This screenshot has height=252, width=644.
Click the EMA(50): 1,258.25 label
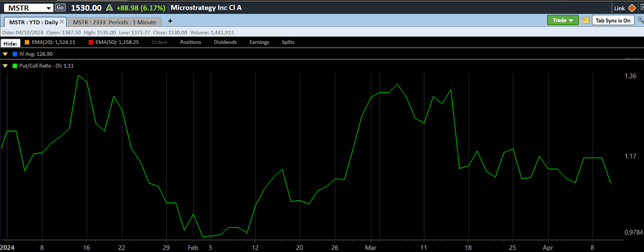coord(117,42)
